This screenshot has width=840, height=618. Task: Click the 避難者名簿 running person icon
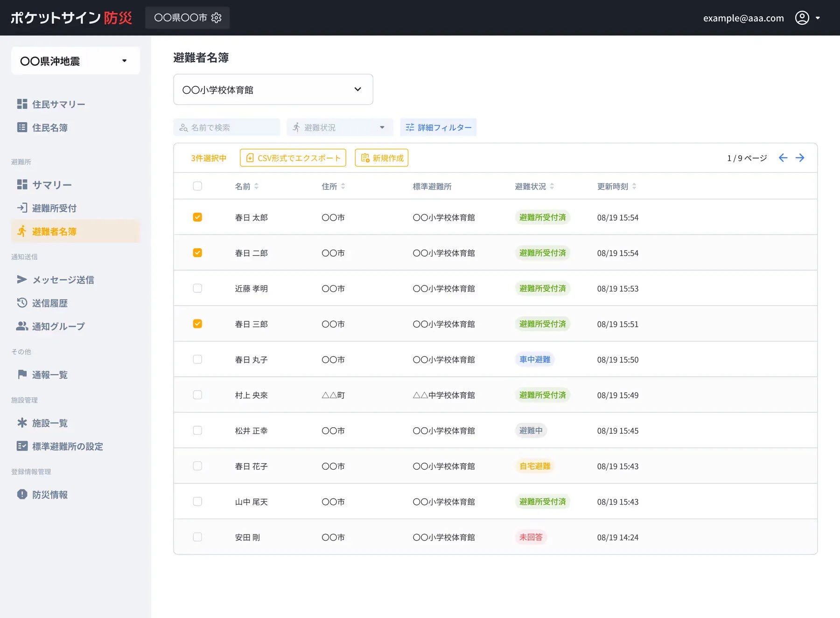tap(22, 231)
